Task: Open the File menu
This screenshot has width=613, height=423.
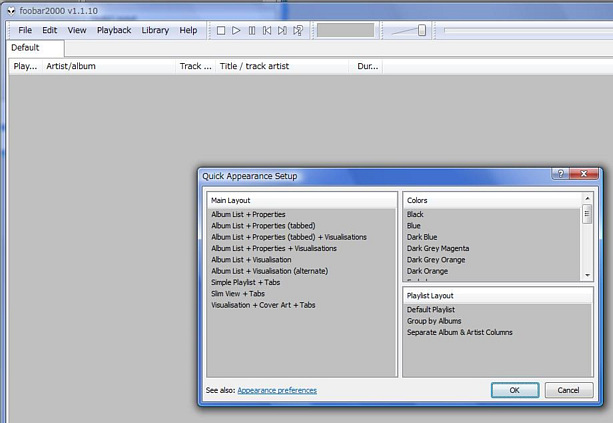Action: tap(25, 30)
